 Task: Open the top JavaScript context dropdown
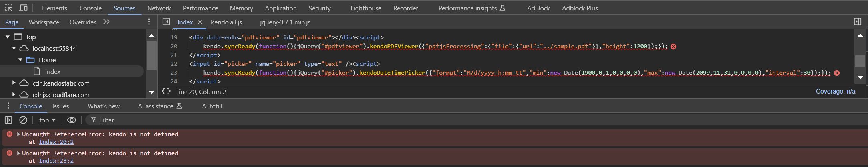pyautogui.click(x=47, y=120)
